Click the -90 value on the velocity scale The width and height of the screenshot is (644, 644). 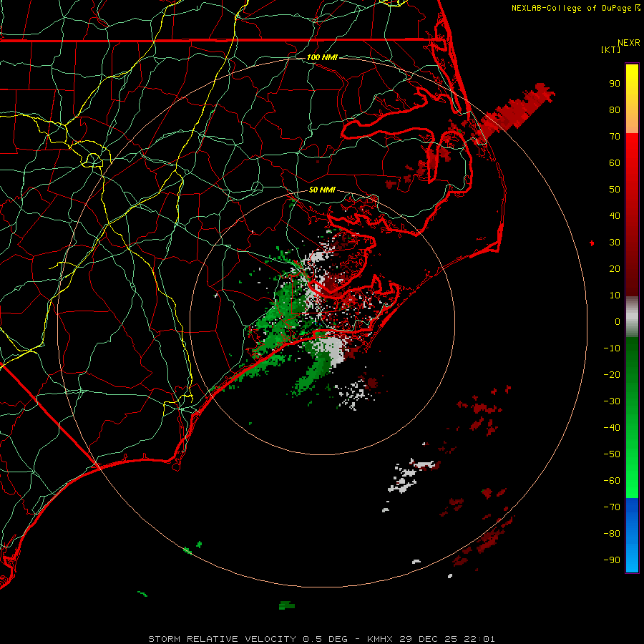612,560
